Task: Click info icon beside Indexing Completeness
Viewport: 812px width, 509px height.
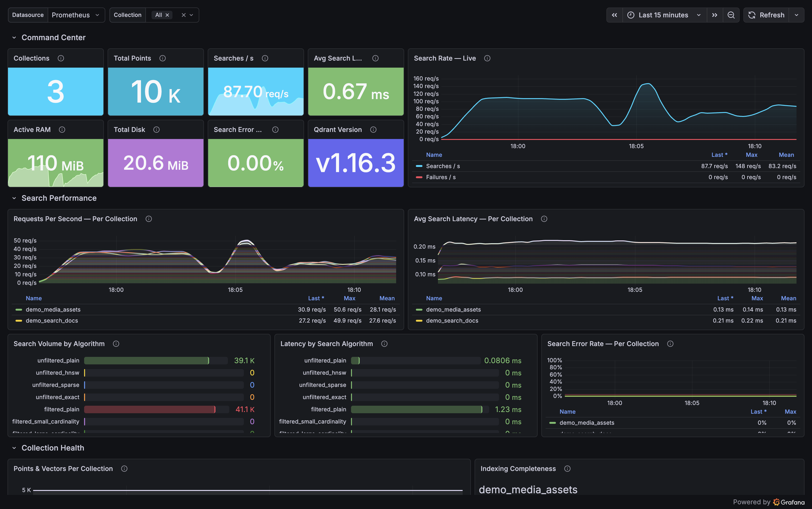Action: click(x=567, y=469)
